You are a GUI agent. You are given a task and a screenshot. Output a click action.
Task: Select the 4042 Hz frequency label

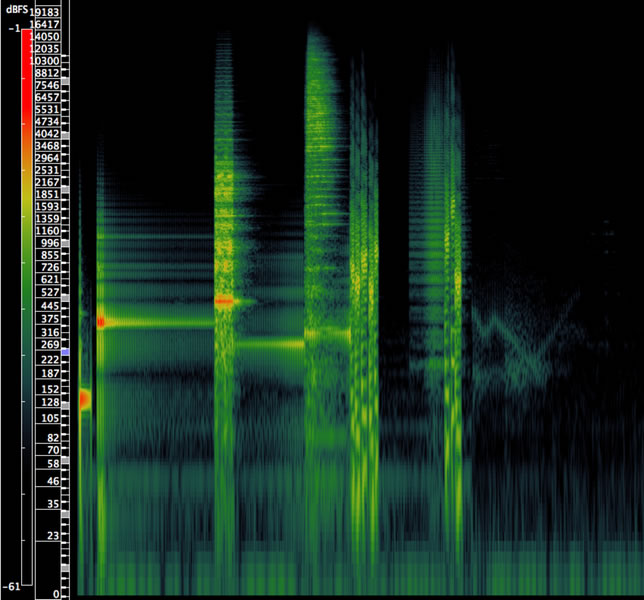click(47, 133)
